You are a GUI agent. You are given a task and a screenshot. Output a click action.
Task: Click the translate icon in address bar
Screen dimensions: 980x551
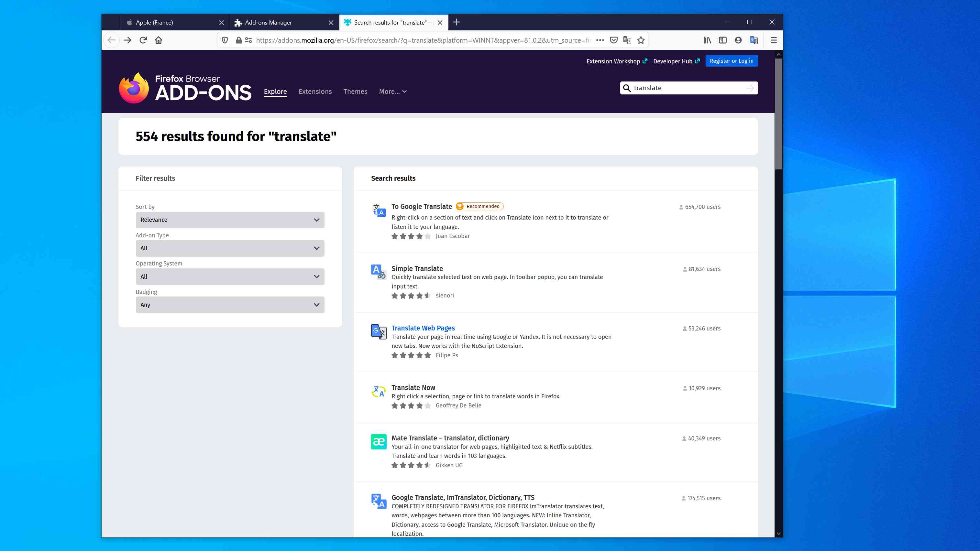(627, 40)
